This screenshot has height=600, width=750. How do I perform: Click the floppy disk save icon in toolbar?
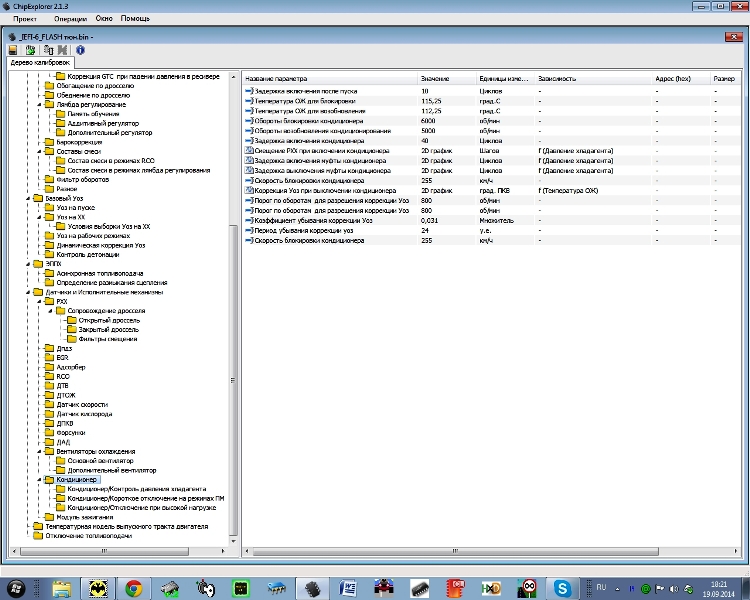tap(13, 49)
